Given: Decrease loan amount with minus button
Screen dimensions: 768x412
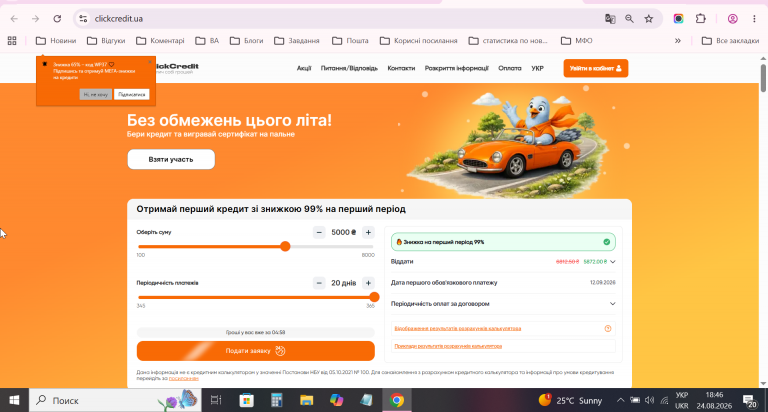Looking at the screenshot, I should [319, 232].
